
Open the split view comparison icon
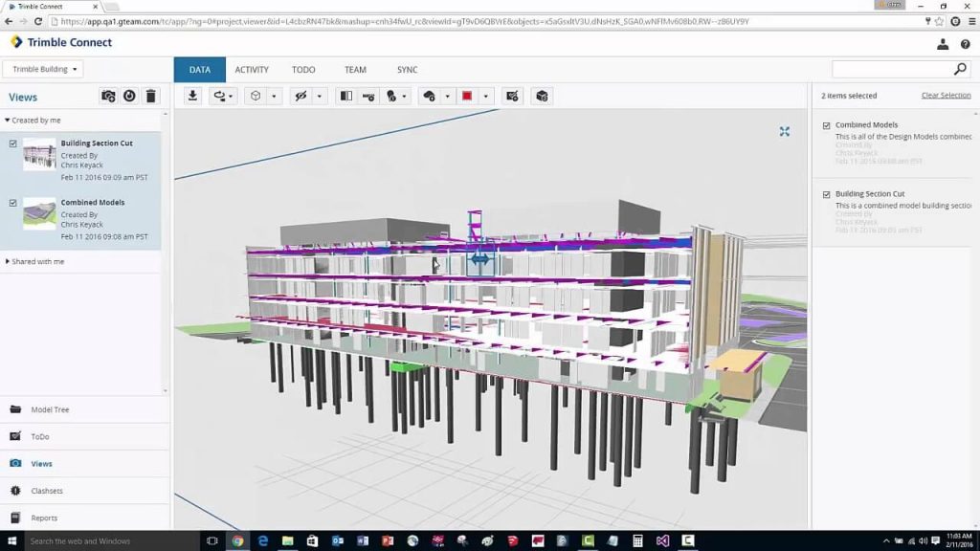coord(345,96)
